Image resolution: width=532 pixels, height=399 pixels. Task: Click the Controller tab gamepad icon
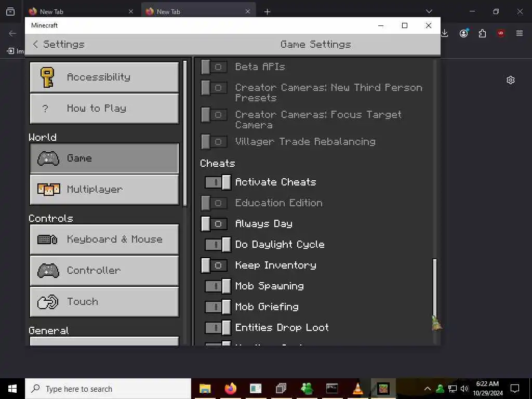pyautogui.click(x=48, y=271)
